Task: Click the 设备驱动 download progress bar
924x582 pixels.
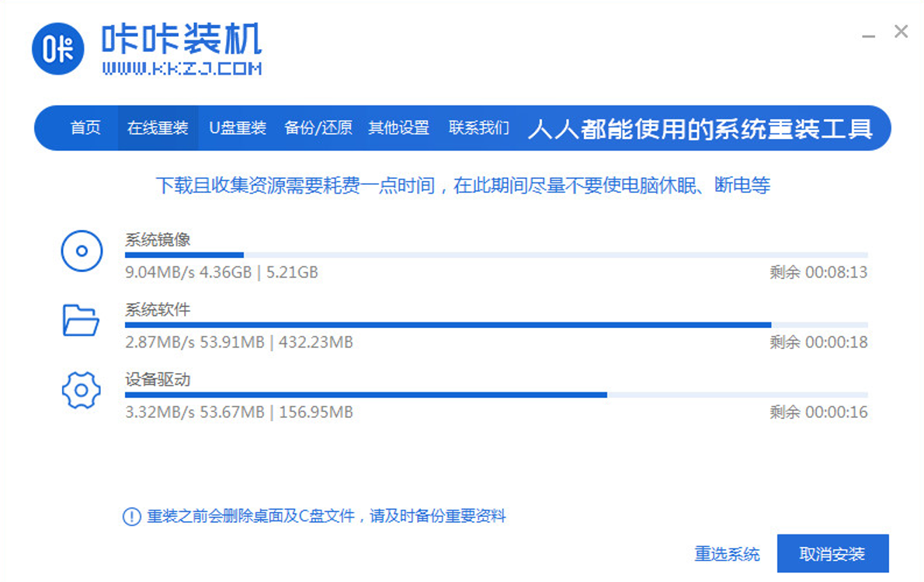Action: 496,395
